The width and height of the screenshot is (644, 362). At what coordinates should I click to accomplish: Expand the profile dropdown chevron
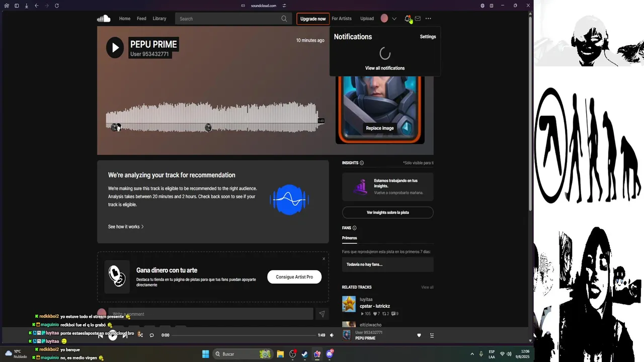(394, 19)
